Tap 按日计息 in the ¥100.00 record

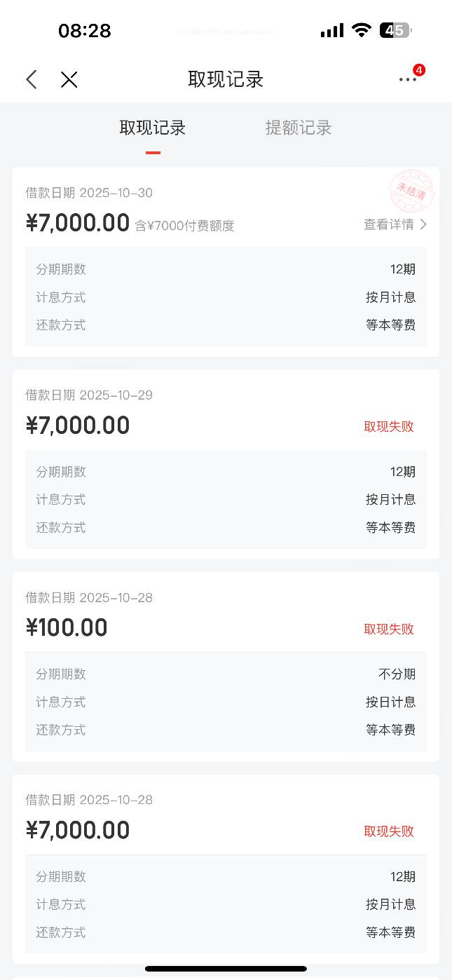[x=390, y=702]
